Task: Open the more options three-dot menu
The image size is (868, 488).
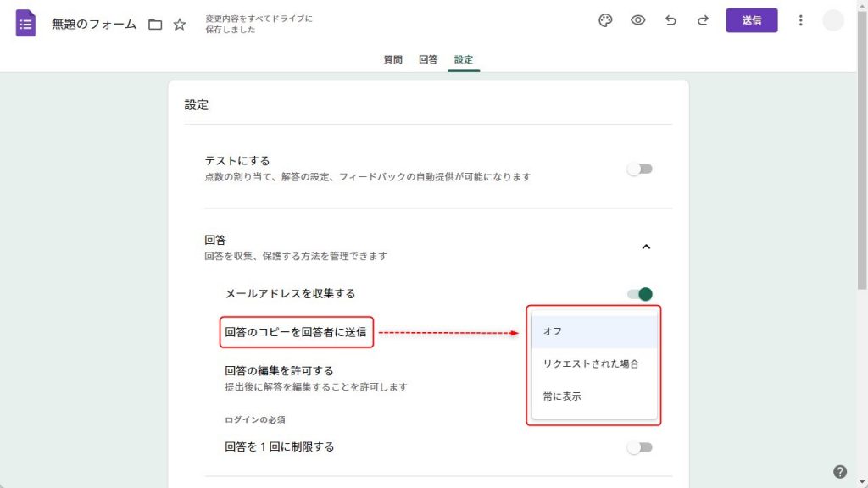Action: pos(800,20)
